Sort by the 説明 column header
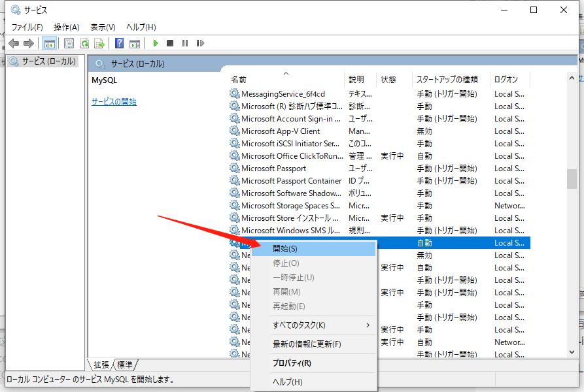Image resolution: width=584 pixels, height=392 pixels. pyautogui.click(x=360, y=79)
